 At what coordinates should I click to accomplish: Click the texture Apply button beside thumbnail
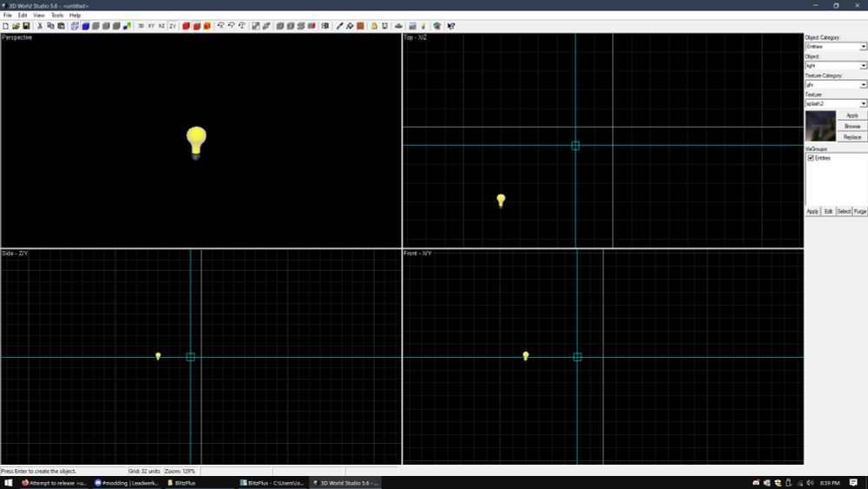click(x=852, y=116)
